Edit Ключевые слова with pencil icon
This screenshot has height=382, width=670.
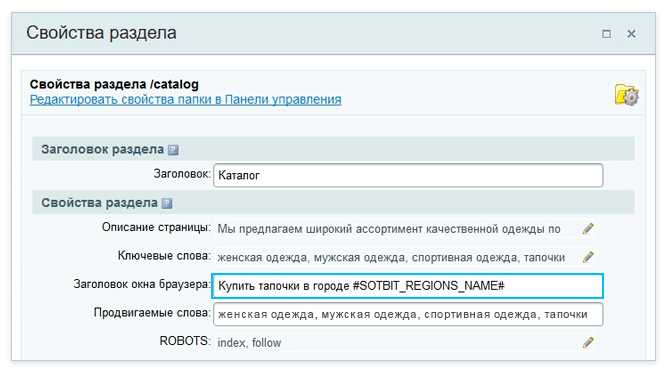click(588, 257)
